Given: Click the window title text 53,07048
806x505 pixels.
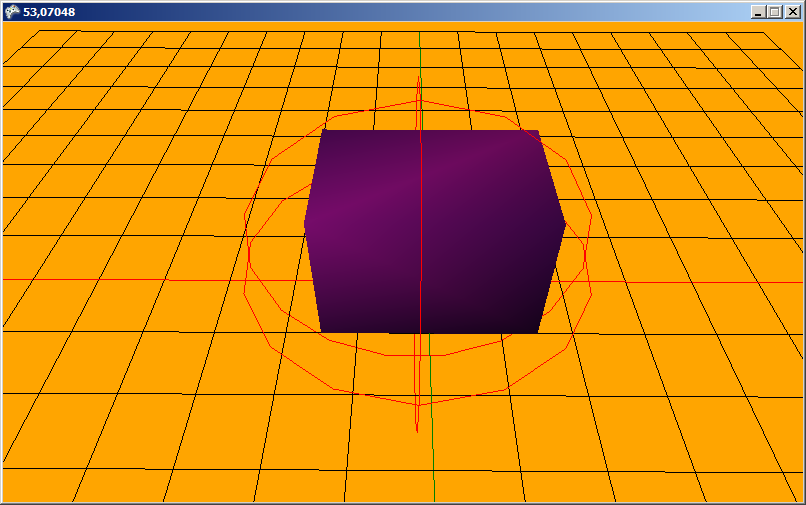Looking at the screenshot, I should point(49,12).
